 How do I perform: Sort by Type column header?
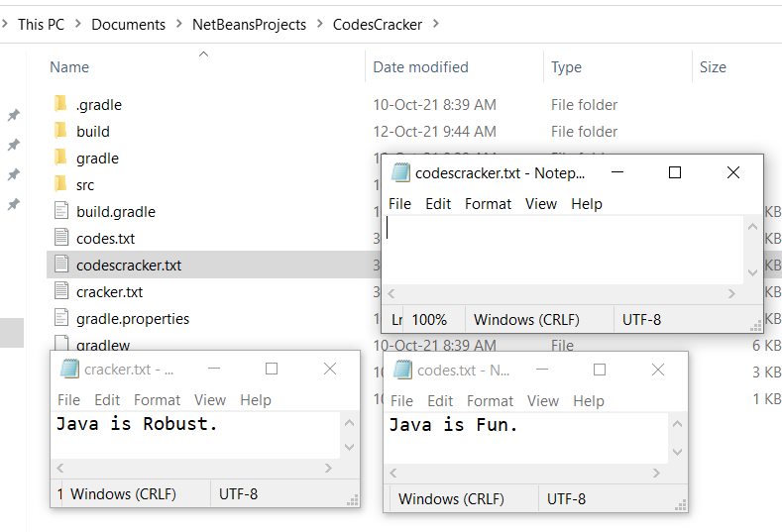[566, 67]
